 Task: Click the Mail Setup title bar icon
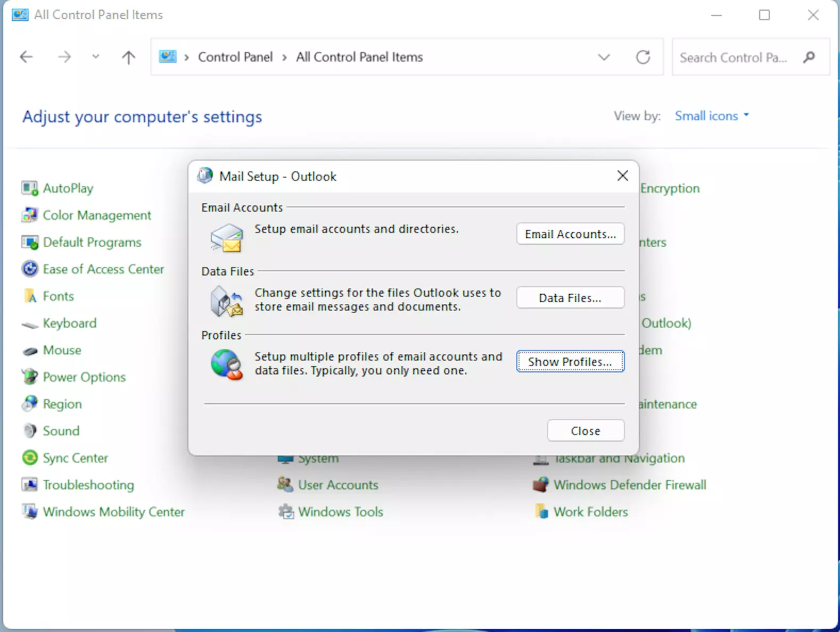(x=205, y=176)
